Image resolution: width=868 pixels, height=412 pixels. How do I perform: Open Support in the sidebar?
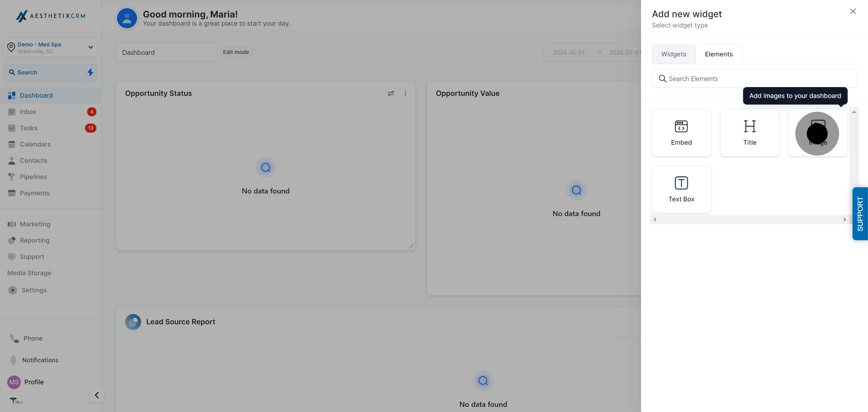click(51, 256)
